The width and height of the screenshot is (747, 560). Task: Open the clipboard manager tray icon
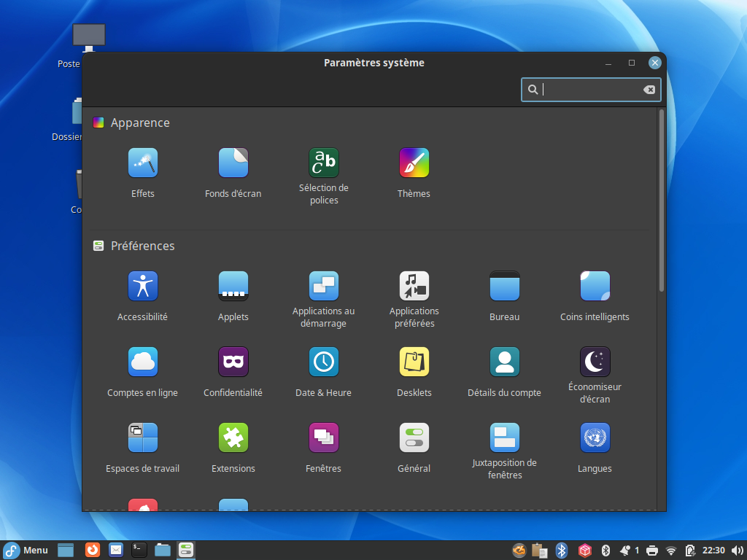coord(539,551)
